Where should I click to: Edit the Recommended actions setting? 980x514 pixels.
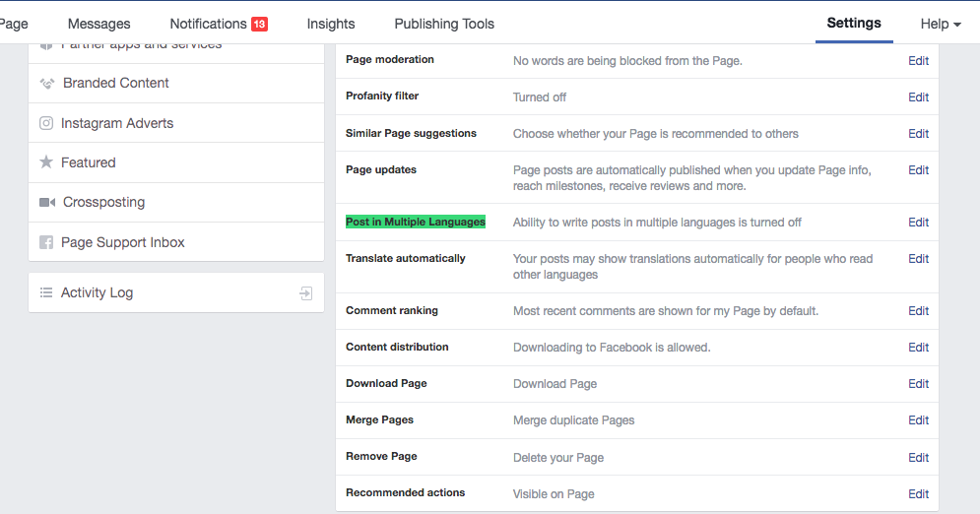[918, 494]
